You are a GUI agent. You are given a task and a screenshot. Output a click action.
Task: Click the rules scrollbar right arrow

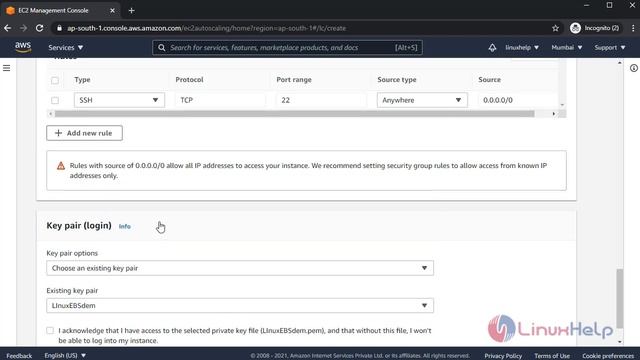pos(553,114)
